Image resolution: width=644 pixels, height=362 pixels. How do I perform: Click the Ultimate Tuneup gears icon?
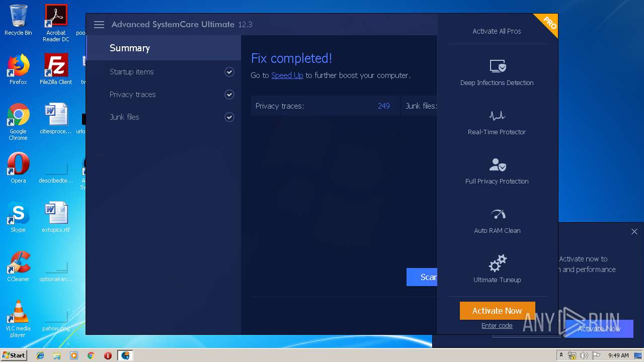pyautogui.click(x=498, y=263)
